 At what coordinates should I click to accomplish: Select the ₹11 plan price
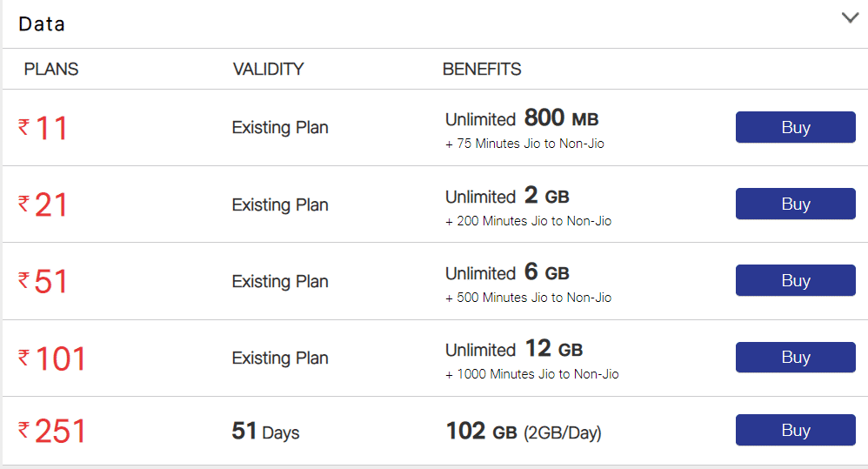coord(43,129)
